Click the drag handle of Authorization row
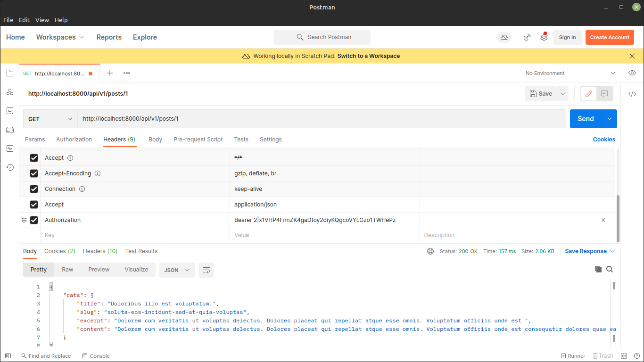The width and height of the screenshot is (644, 362). coord(24,220)
